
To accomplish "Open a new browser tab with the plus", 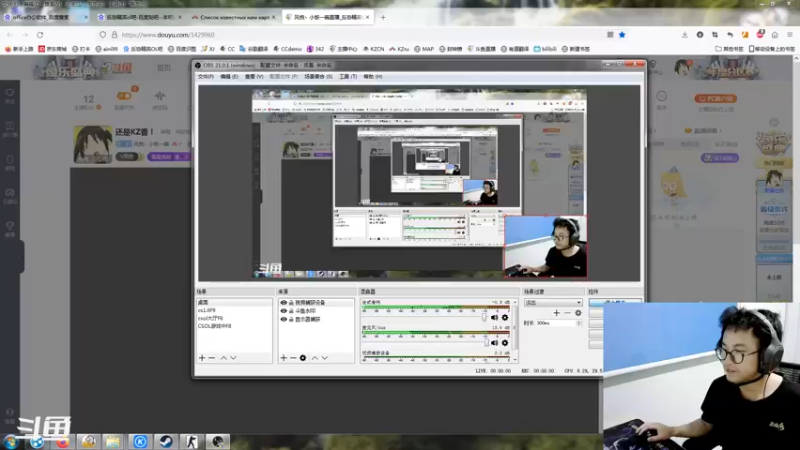I will 383,17.
